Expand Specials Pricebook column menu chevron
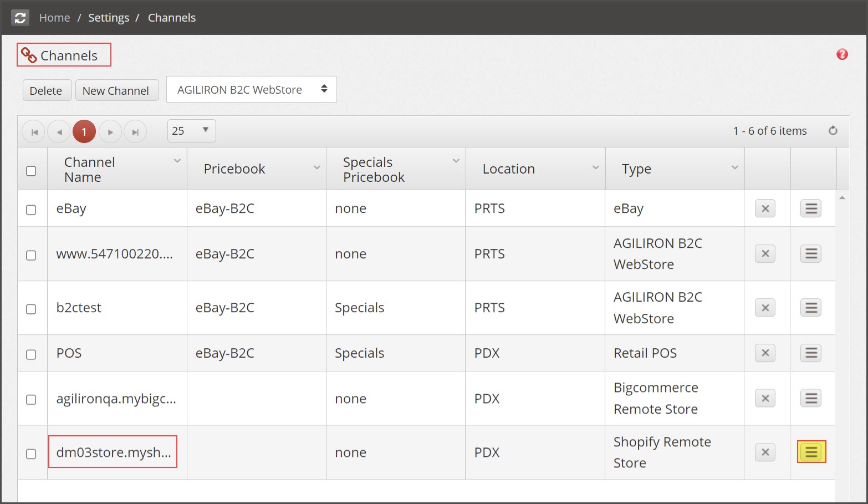The height and width of the screenshot is (504, 868). (456, 161)
